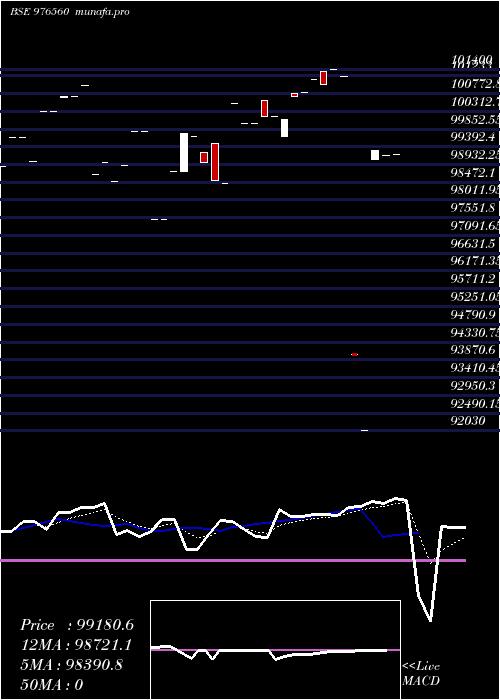Click the BSE 976560 chart title
The image size is (500, 700).
39,12
